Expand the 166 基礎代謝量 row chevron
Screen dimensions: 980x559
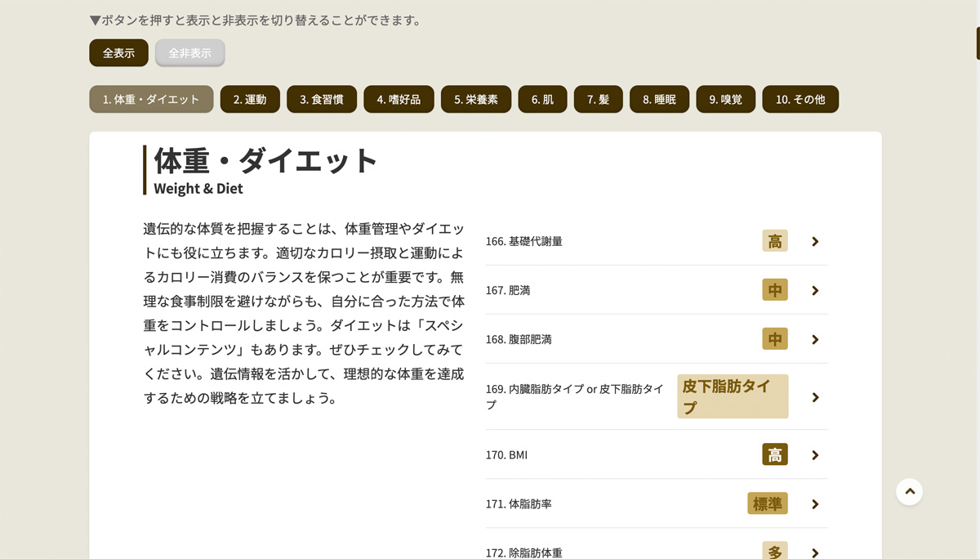point(815,241)
